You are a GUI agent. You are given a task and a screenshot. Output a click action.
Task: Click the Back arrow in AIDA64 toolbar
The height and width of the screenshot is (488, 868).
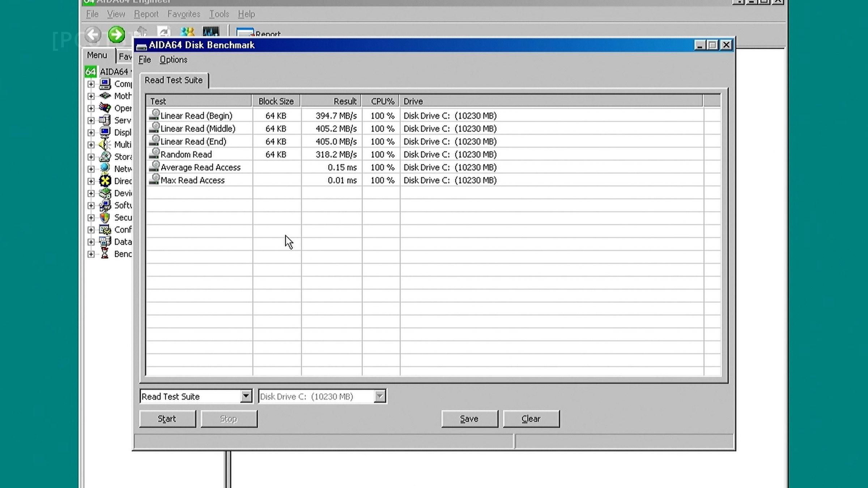coord(93,35)
